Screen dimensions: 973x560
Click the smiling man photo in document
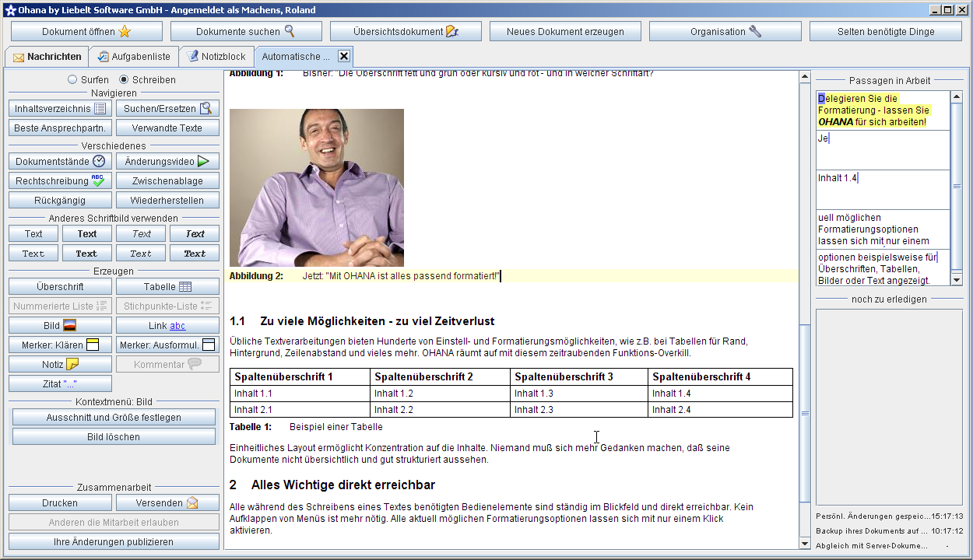[x=317, y=187]
